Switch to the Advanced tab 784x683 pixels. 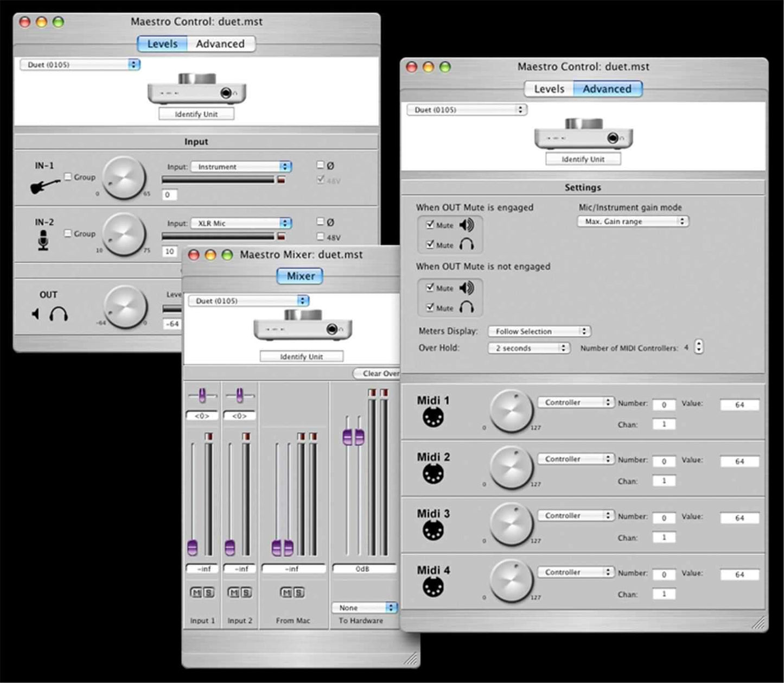[x=608, y=88]
